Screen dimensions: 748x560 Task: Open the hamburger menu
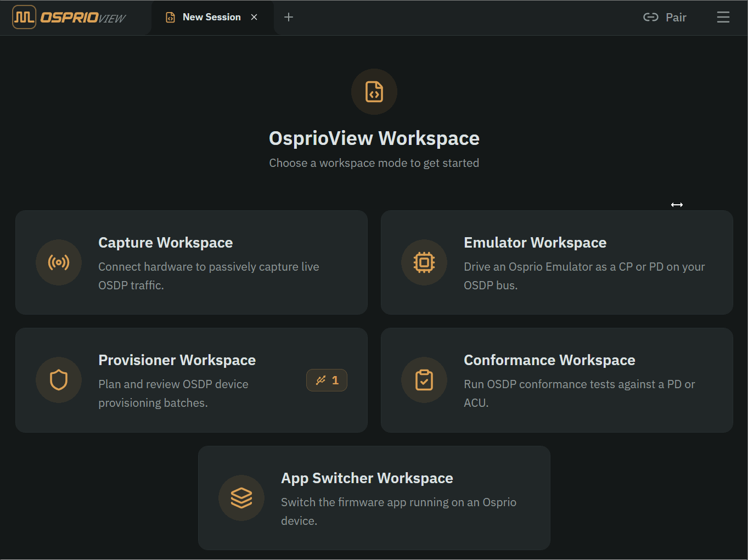pos(723,17)
